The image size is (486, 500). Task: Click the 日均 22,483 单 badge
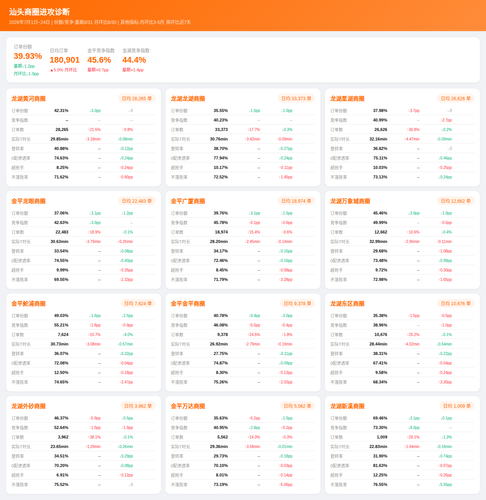coord(137,201)
